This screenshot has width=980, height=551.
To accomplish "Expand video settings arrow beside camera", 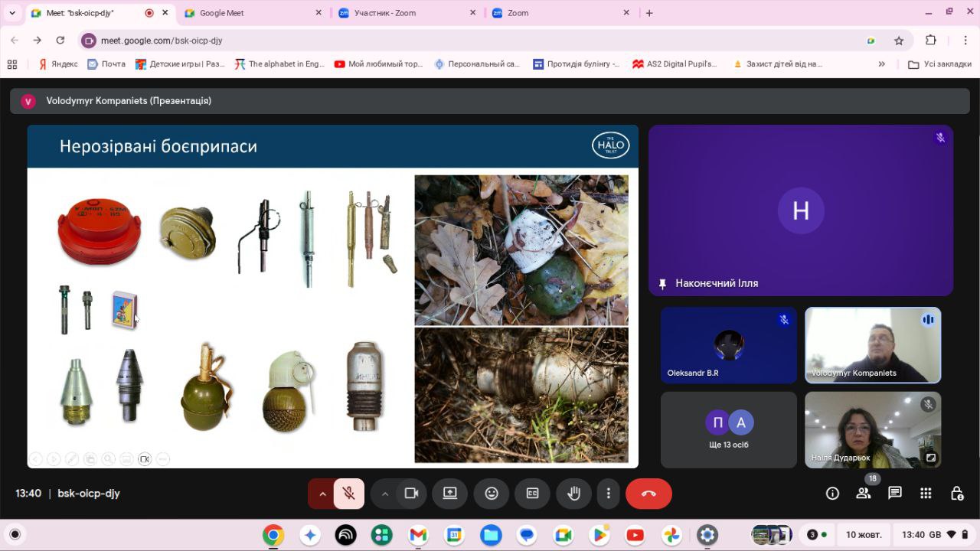I will point(385,494).
